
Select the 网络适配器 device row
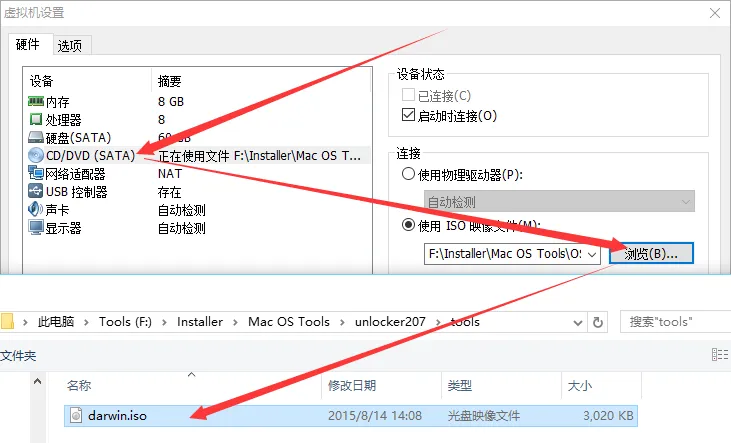(199, 173)
